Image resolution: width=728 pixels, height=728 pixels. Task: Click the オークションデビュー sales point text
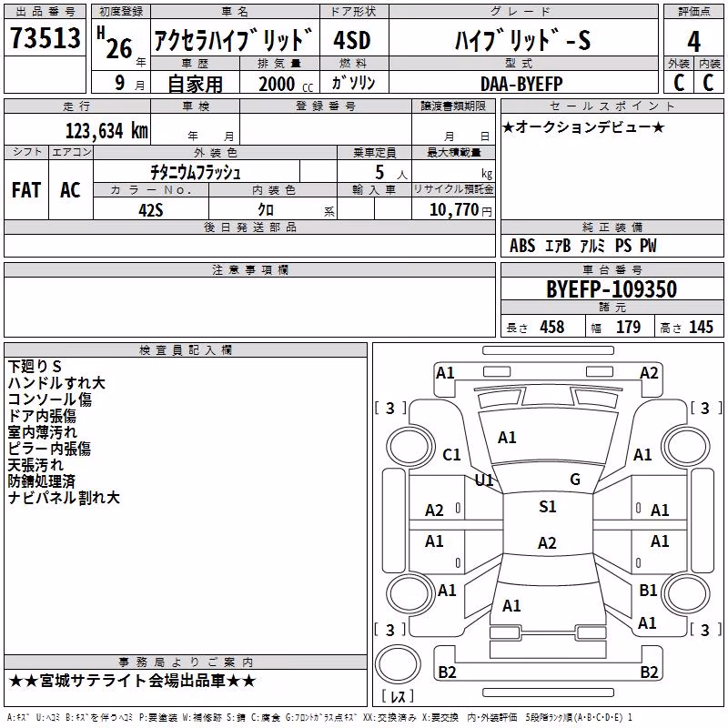[x=583, y=126]
